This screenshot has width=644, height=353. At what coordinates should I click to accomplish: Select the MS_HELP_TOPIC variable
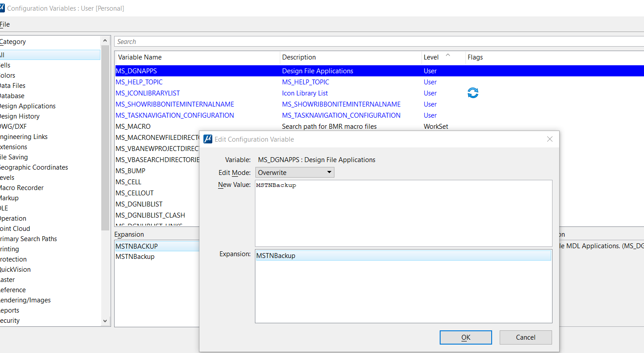(x=139, y=82)
